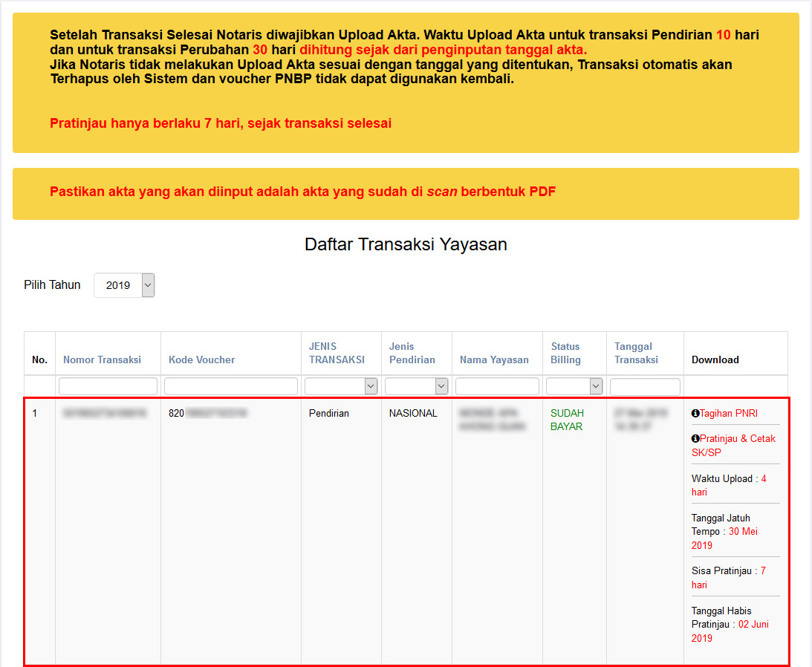Expand the Jenis Pendirian filter dropdown
The height and width of the screenshot is (667, 812).
click(416, 386)
